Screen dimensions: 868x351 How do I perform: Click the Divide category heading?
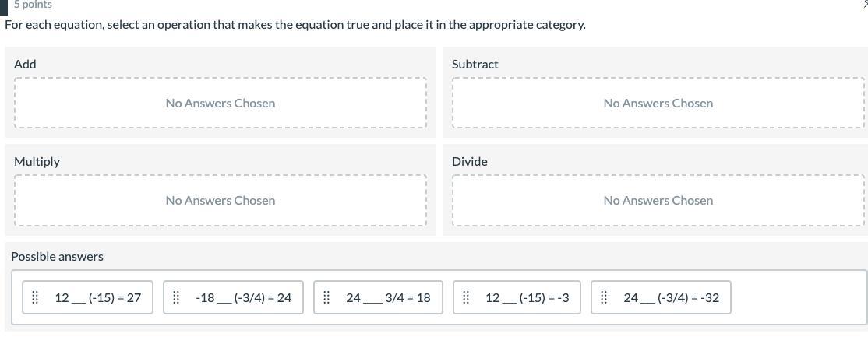coord(469,162)
